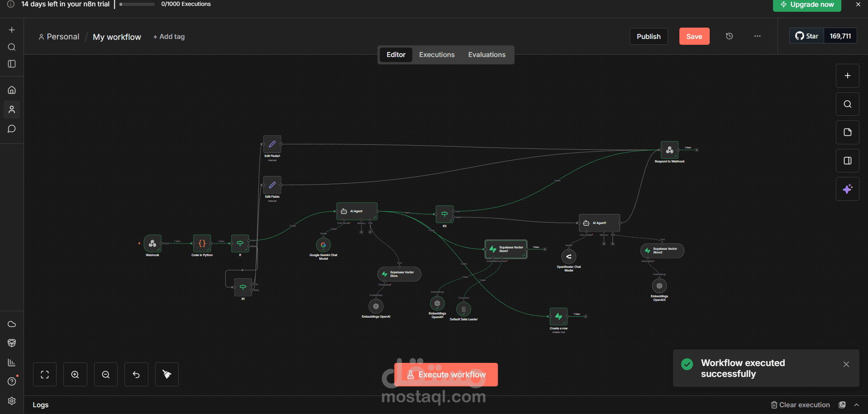The height and width of the screenshot is (414, 868).
Task: Select the Create a row node
Action: 559,317
